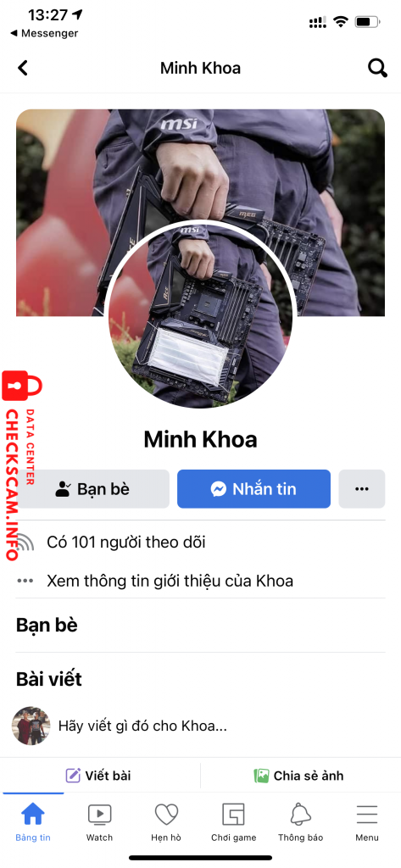
Task: Open the Chơi game gaming tab
Action: point(233,821)
